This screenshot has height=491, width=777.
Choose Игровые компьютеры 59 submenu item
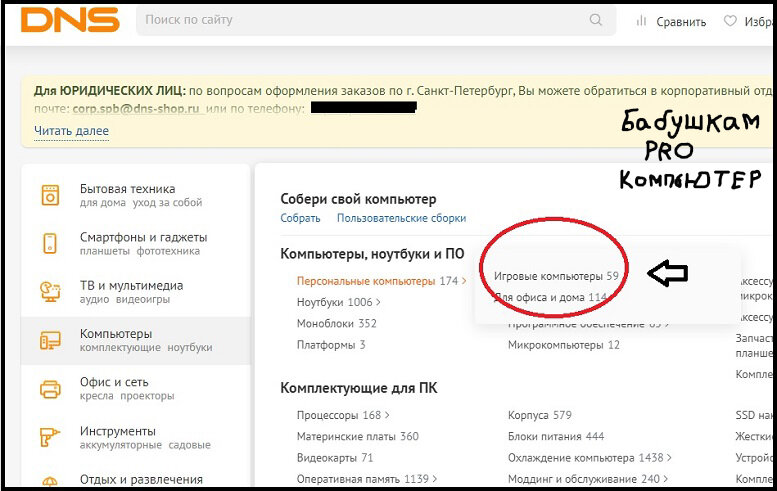tap(556, 276)
